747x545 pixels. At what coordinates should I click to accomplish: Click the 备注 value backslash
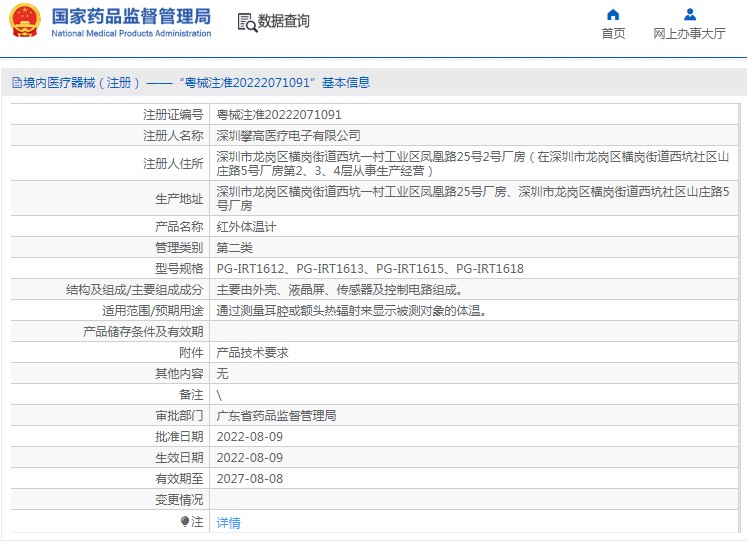(219, 395)
